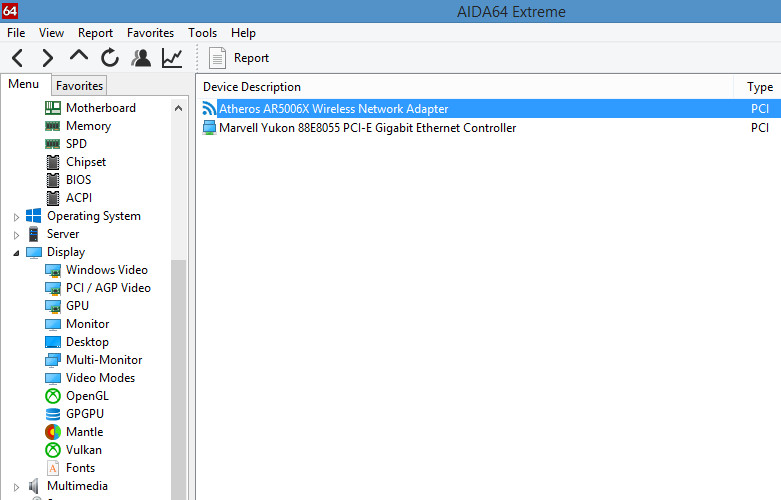Viewport: 781px width, 500px height.
Task: Select the Desktop tree item
Action: tap(87, 342)
